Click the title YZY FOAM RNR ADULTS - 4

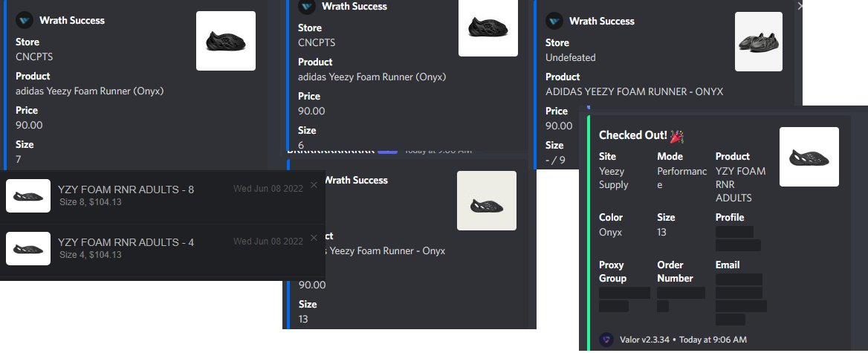point(126,242)
